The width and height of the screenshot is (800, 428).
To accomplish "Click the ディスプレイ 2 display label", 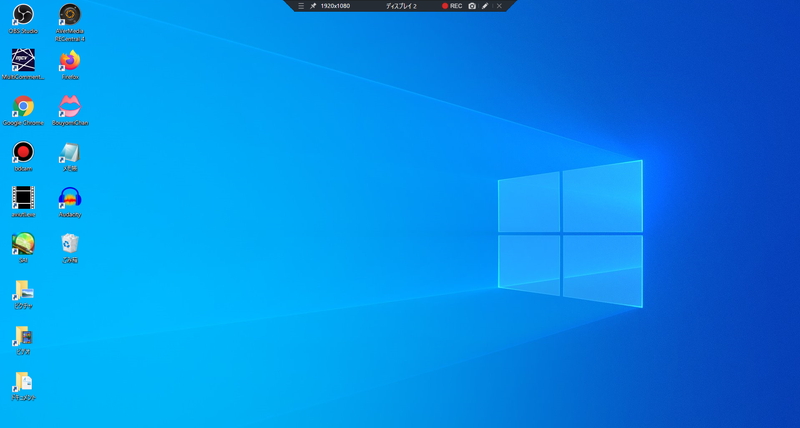I will [x=401, y=6].
